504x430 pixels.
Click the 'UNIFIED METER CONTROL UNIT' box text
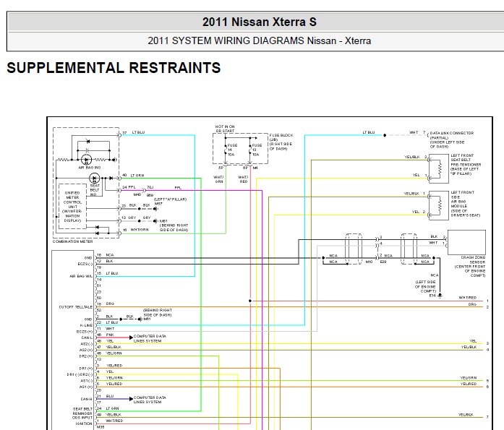coord(72,207)
